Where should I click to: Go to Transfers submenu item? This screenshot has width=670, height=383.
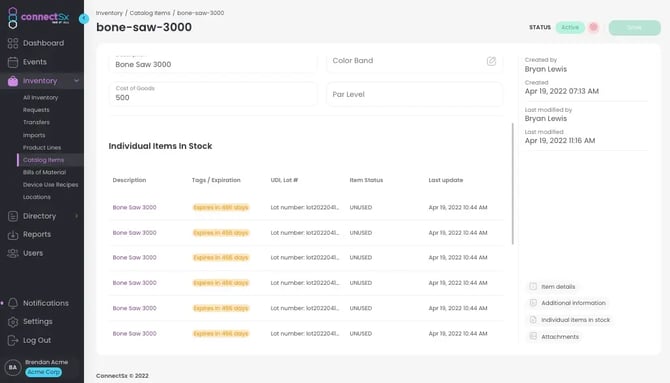click(x=36, y=123)
